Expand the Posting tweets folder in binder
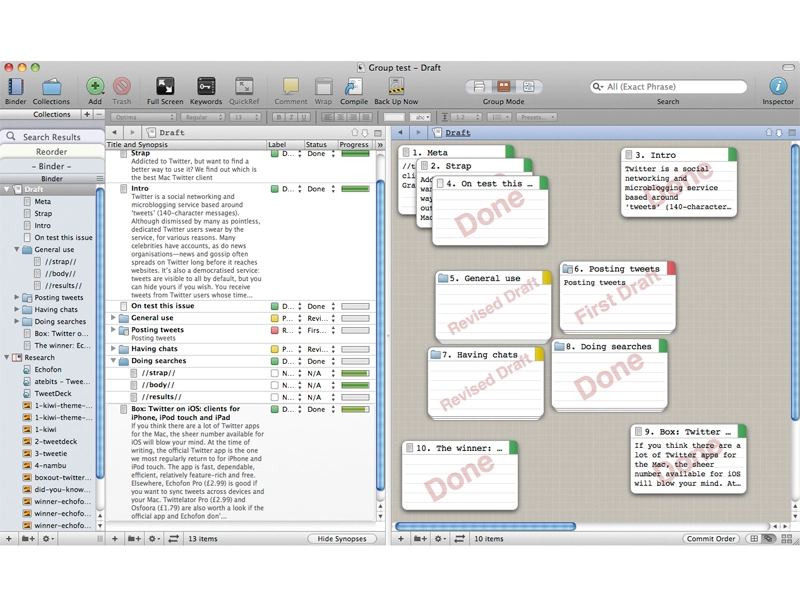This screenshot has height=600, width=800. pyautogui.click(x=17, y=297)
